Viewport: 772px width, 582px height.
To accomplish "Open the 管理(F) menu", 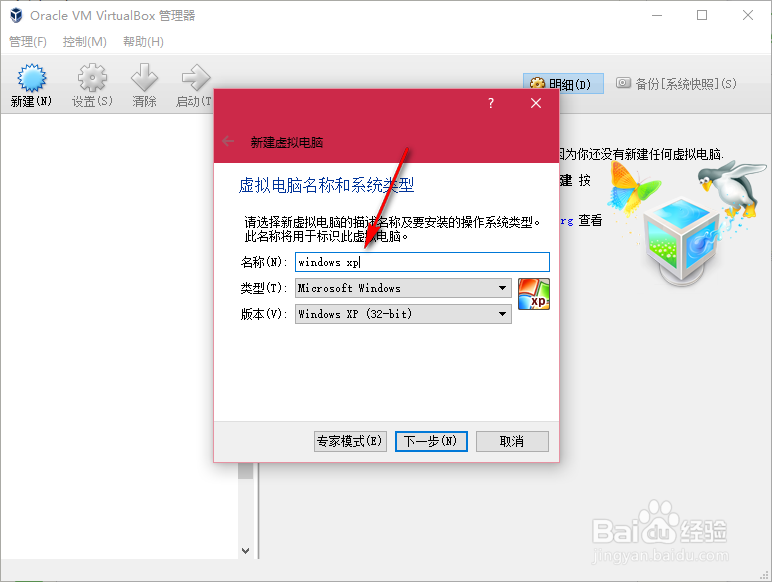I will (x=28, y=42).
